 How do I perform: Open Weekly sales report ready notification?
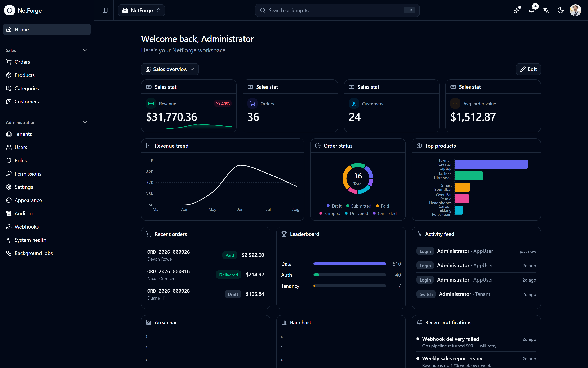pyautogui.click(x=476, y=361)
